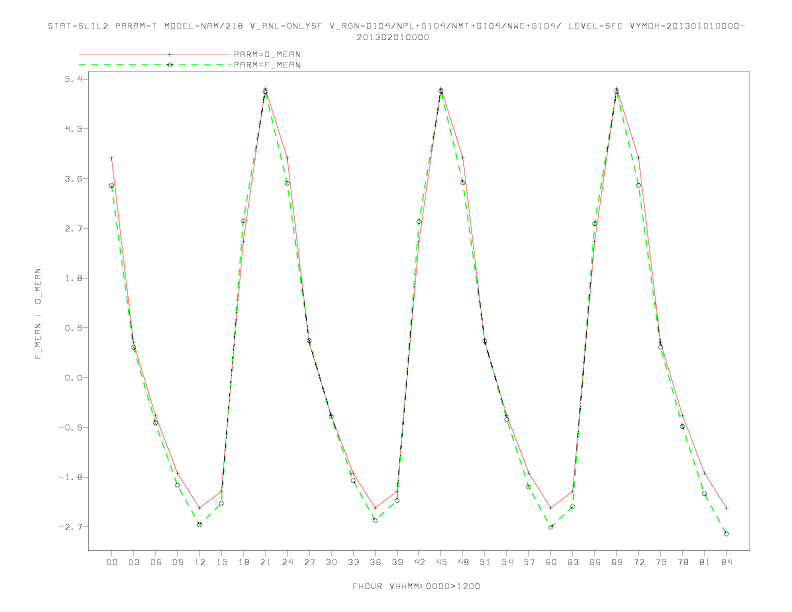Click y-axis tick value 0.9

73,328
